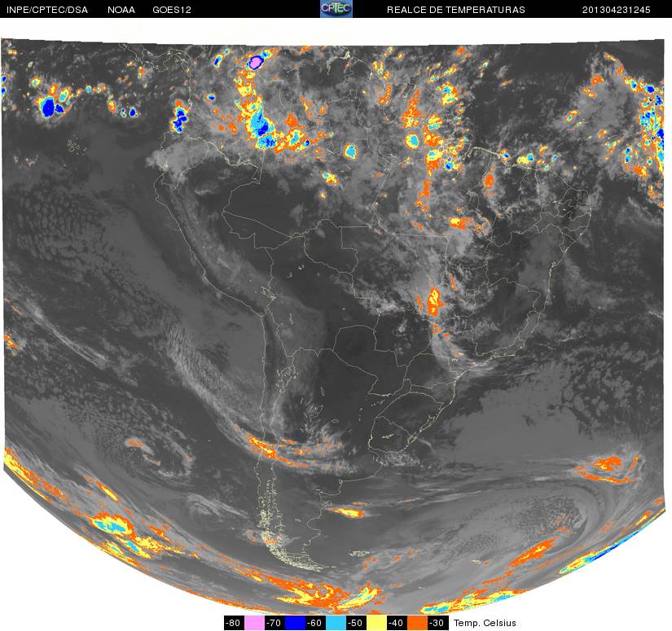Viewport: 672px width, 631px height.
Task: Click the -40 legend value label
Action: coord(397,622)
